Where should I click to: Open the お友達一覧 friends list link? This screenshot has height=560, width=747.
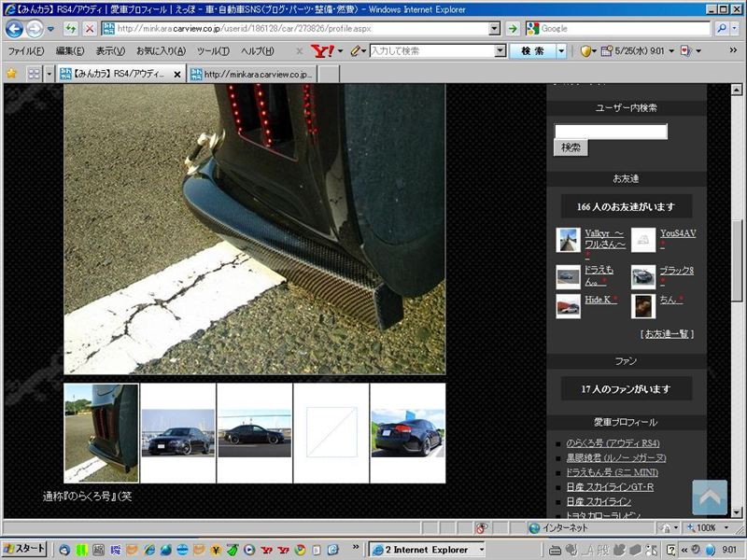point(667,334)
